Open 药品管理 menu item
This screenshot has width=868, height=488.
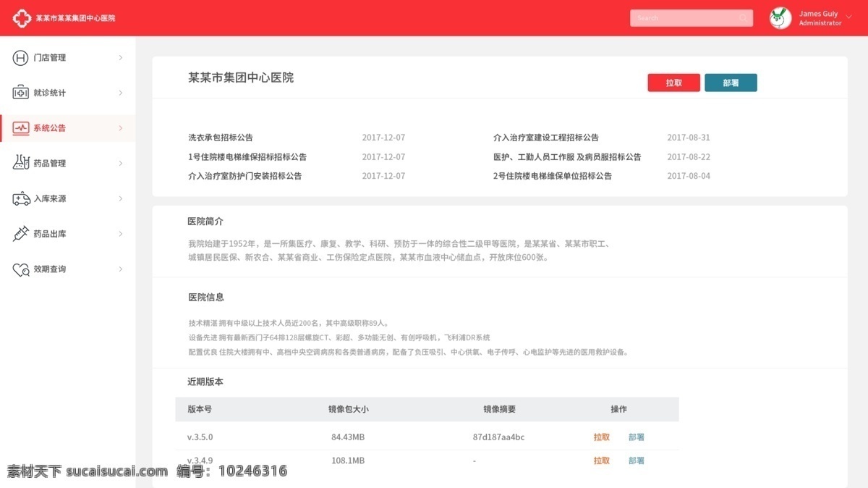[67, 163]
